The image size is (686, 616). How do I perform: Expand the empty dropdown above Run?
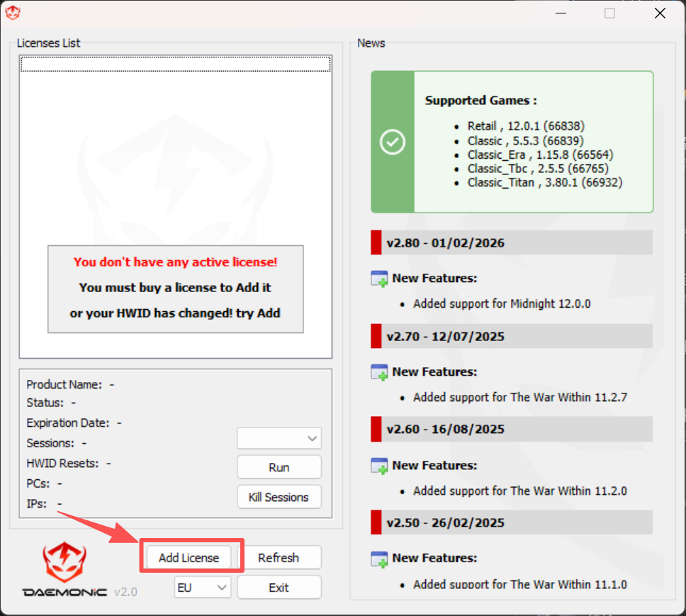click(x=279, y=438)
